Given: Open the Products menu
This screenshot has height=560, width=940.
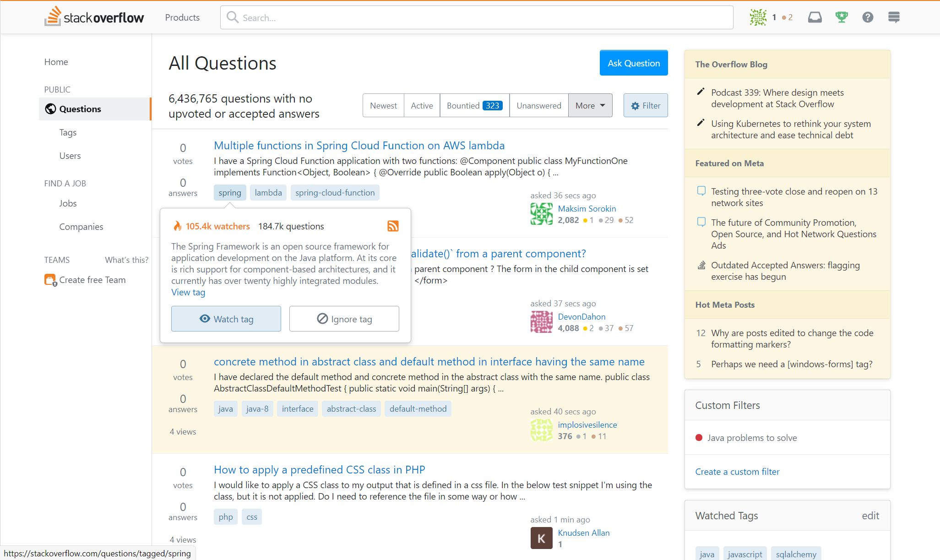Looking at the screenshot, I should point(182,17).
